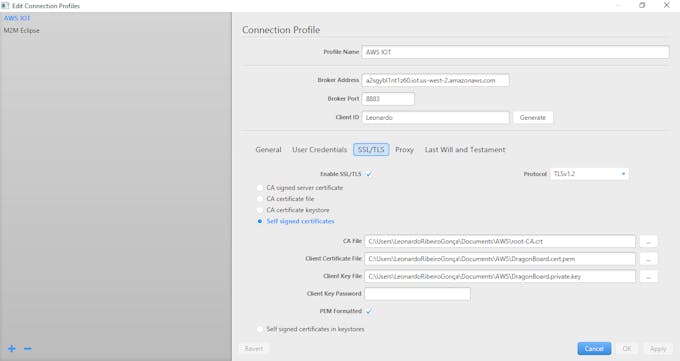The width and height of the screenshot is (680, 361).
Task: Uncheck the PEM Formatted checkbox
Action: coord(369,311)
